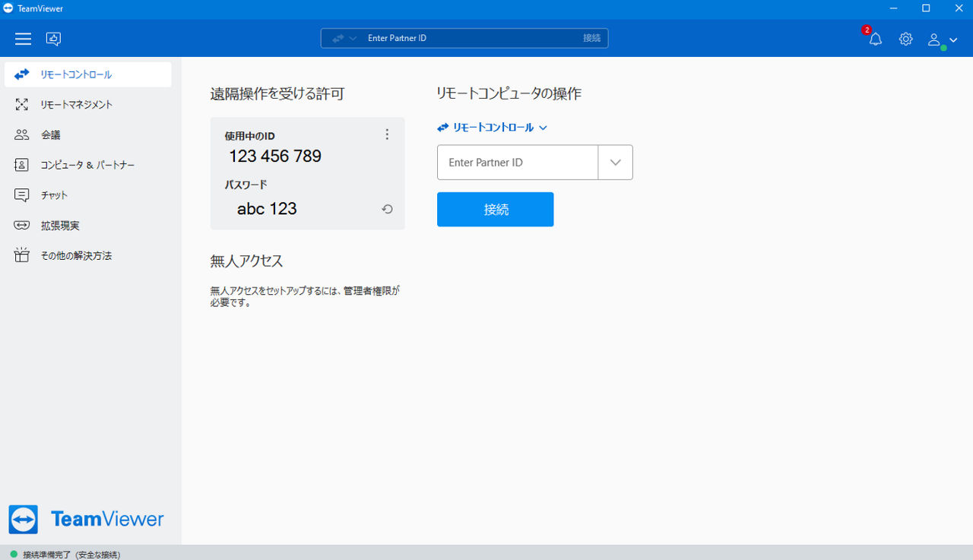Image resolution: width=973 pixels, height=560 pixels.
Task: Minimize the TeamViewer window
Action: click(x=894, y=8)
